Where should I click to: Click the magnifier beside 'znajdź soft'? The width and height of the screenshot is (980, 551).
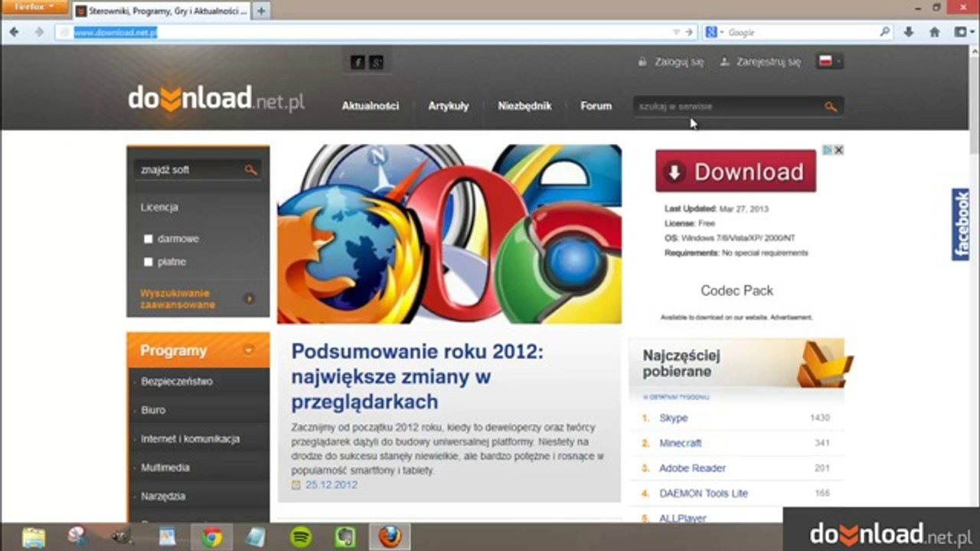point(250,169)
